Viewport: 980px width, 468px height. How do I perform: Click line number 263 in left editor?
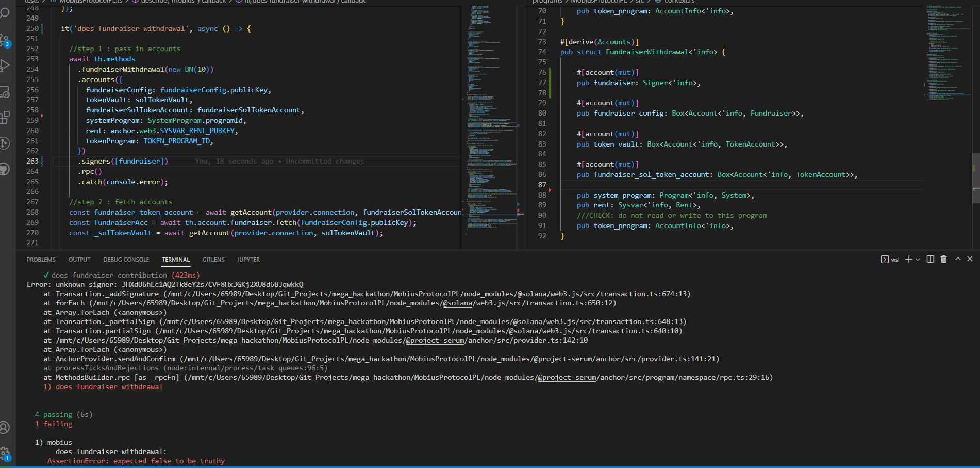pyautogui.click(x=32, y=161)
